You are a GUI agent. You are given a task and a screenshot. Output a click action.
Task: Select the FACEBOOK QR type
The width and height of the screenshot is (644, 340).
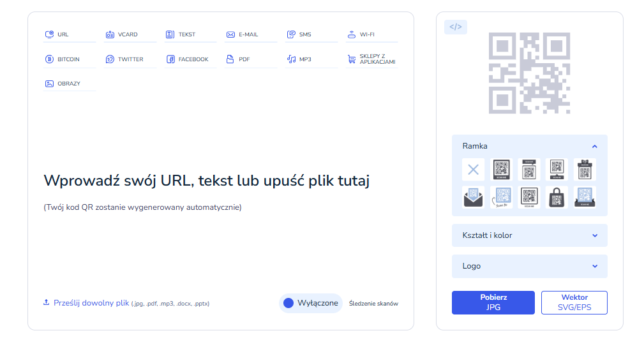pyautogui.click(x=190, y=59)
